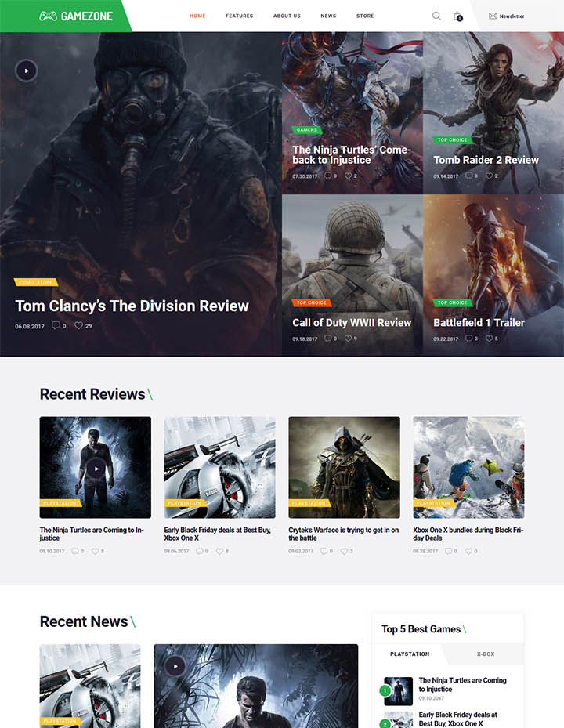Click comment icon under Ninja Turtles Coming to Injustice review

pos(74,551)
